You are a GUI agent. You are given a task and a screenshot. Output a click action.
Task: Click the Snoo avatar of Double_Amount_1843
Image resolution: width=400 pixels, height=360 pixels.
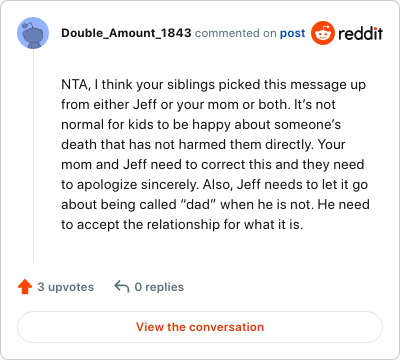(x=33, y=33)
